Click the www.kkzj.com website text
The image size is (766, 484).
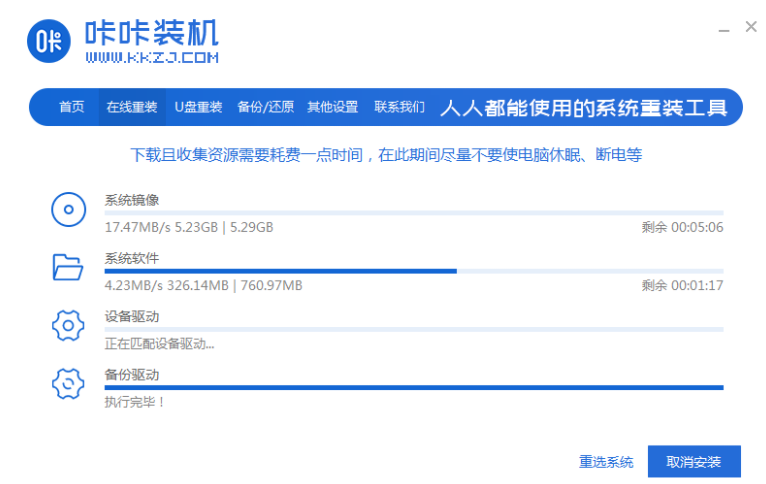coord(151,58)
